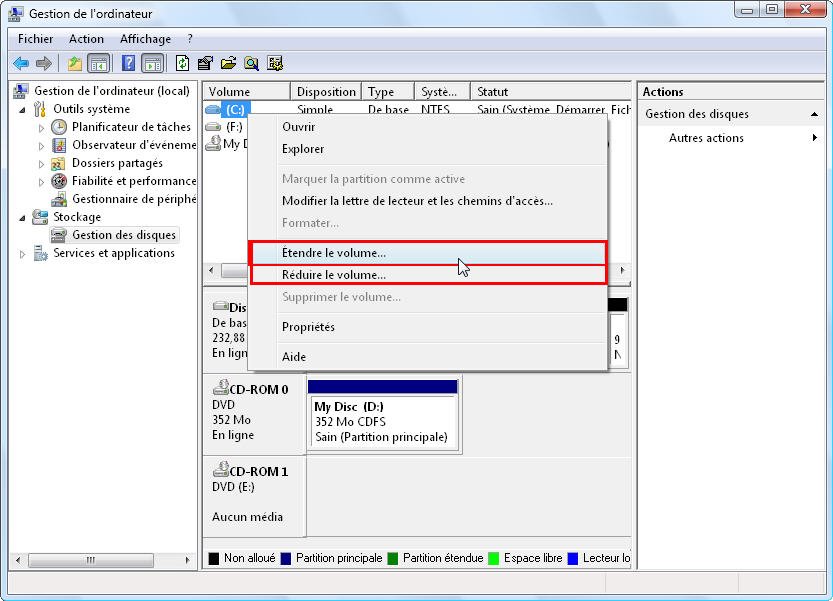Toggle the action pane toolbar icon
Screen dimensions: 833x601
coord(152,64)
